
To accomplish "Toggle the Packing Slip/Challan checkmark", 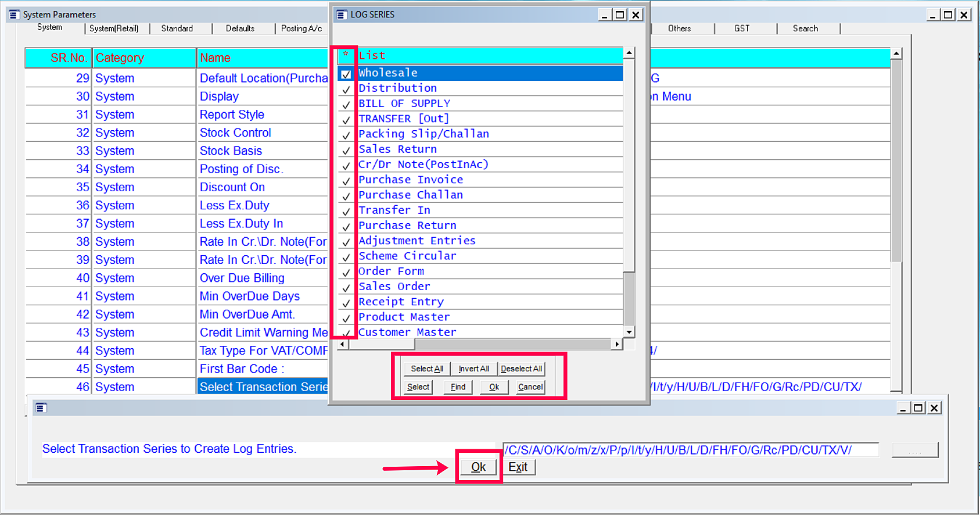I will [x=346, y=135].
